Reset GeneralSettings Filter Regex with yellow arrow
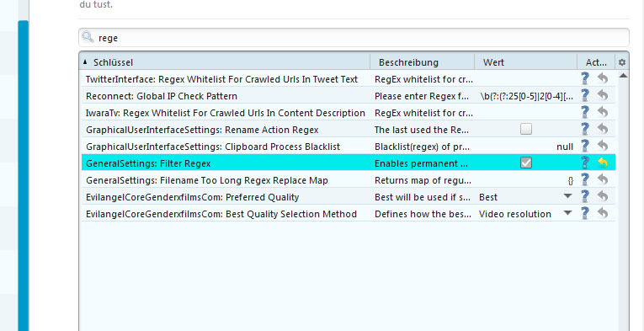644x331 pixels. tap(603, 163)
